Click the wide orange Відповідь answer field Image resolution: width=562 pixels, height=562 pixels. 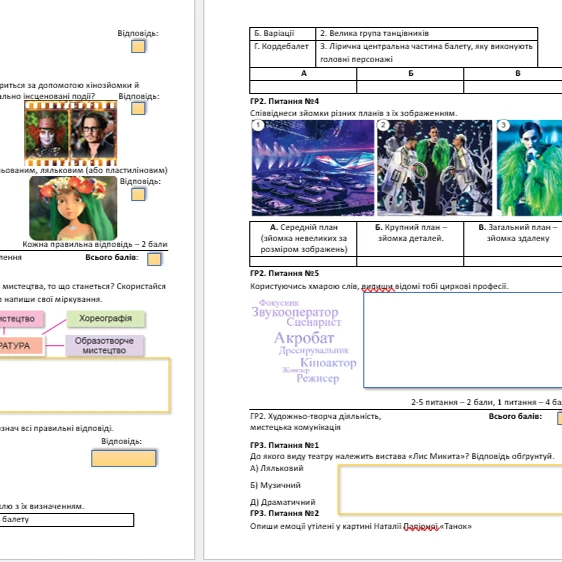pyautogui.click(x=124, y=458)
